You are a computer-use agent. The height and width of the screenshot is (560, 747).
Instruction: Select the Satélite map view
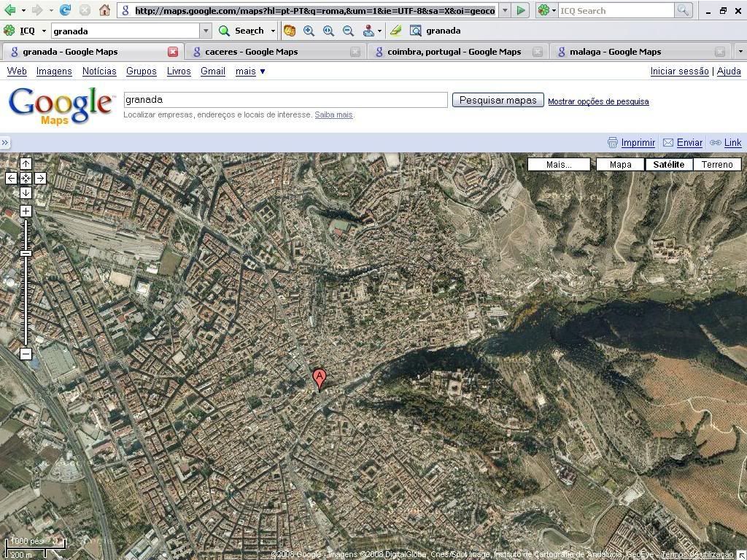click(x=668, y=165)
